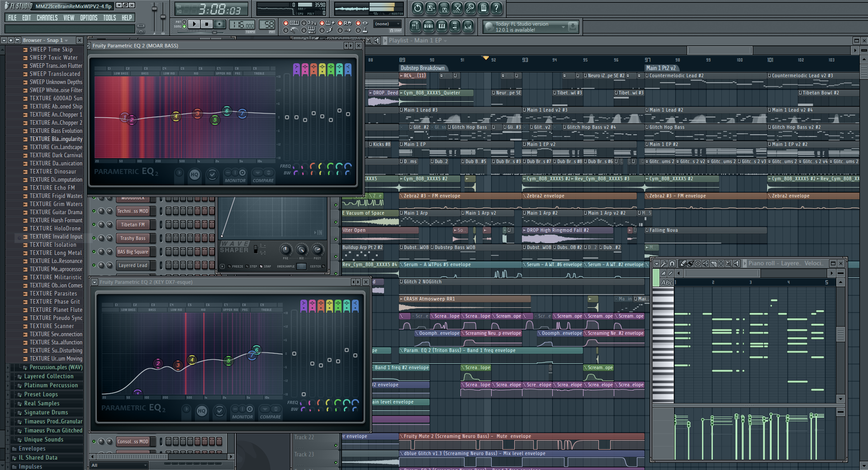The image size is (868, 470).
Task: Switch to Song mode radio button
Action: pos(185,27)
